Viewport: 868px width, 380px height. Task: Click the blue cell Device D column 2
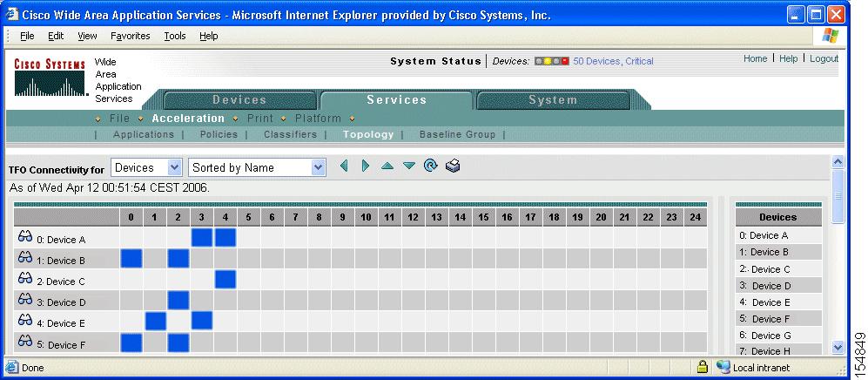[178, 300]
